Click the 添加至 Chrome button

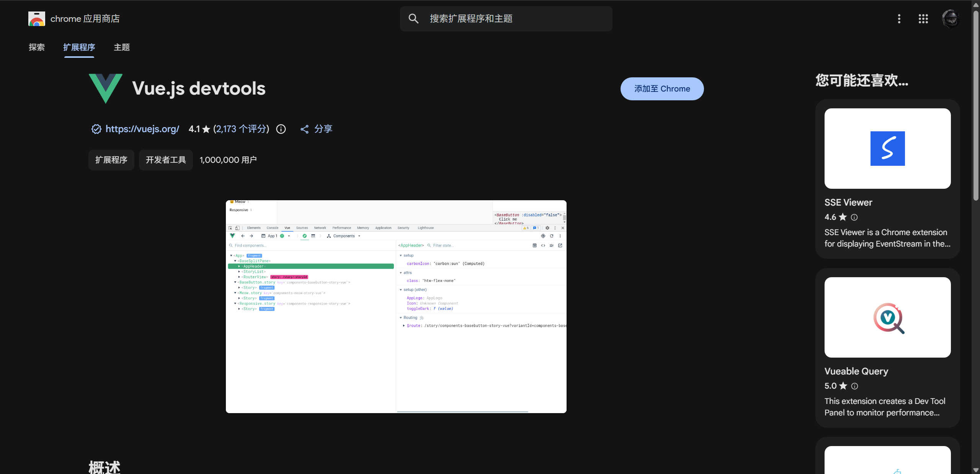[x=662, y=89]
